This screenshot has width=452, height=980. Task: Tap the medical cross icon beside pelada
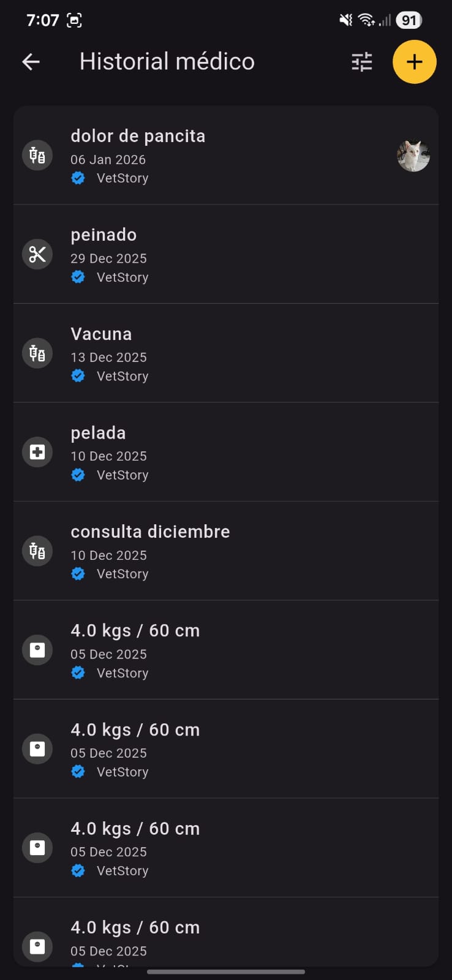point(37,452)
